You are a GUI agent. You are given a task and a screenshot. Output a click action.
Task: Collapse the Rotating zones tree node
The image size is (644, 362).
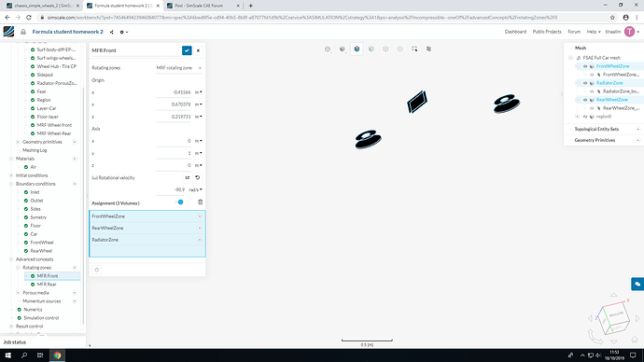pyautogui.click(x=18, y=268)
